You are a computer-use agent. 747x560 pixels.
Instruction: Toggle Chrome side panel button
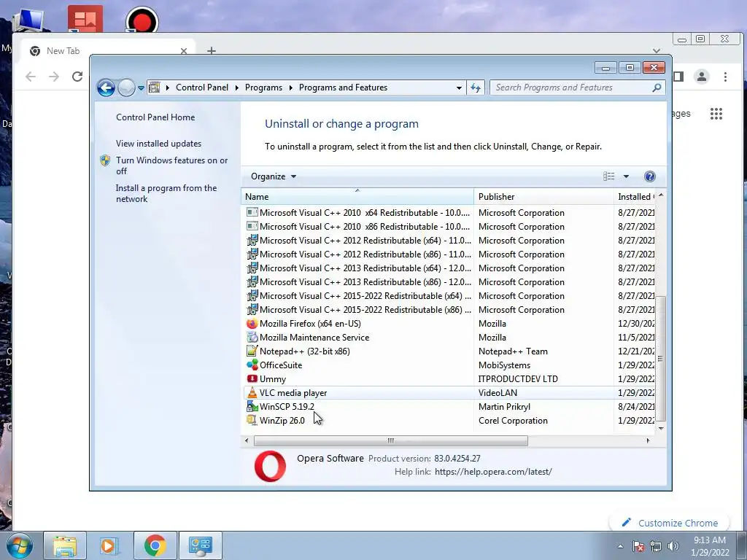point(678,77)
